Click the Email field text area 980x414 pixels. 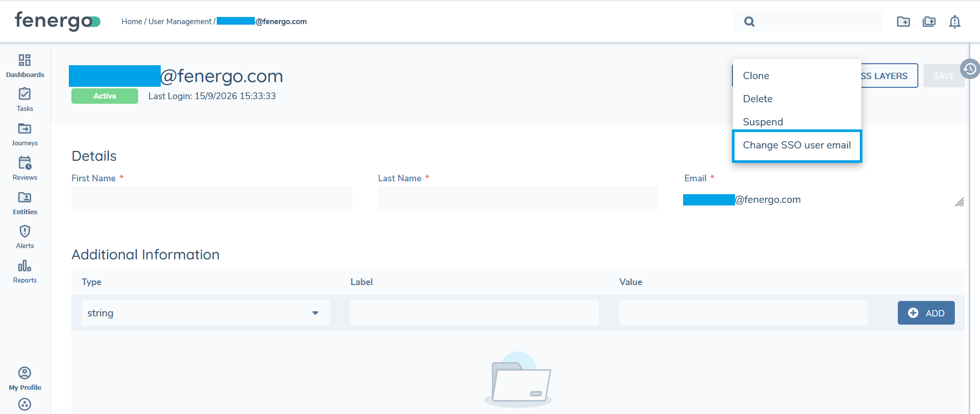(x=824, y=200)
